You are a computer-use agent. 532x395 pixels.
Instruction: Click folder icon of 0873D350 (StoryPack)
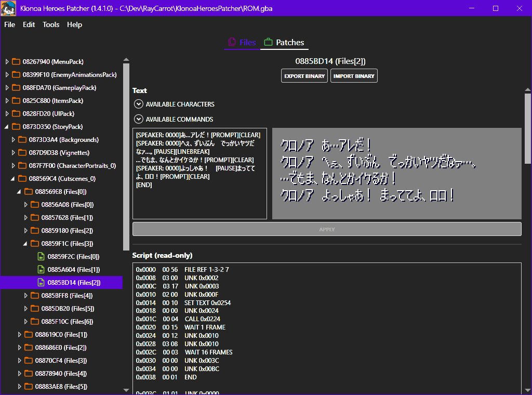tap(16, 127)
